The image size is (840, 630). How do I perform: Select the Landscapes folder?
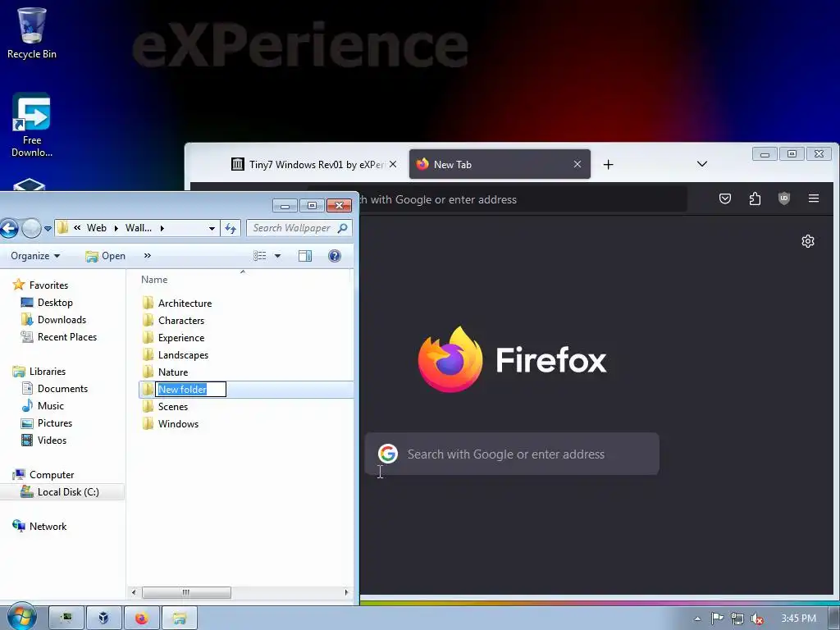183,354
